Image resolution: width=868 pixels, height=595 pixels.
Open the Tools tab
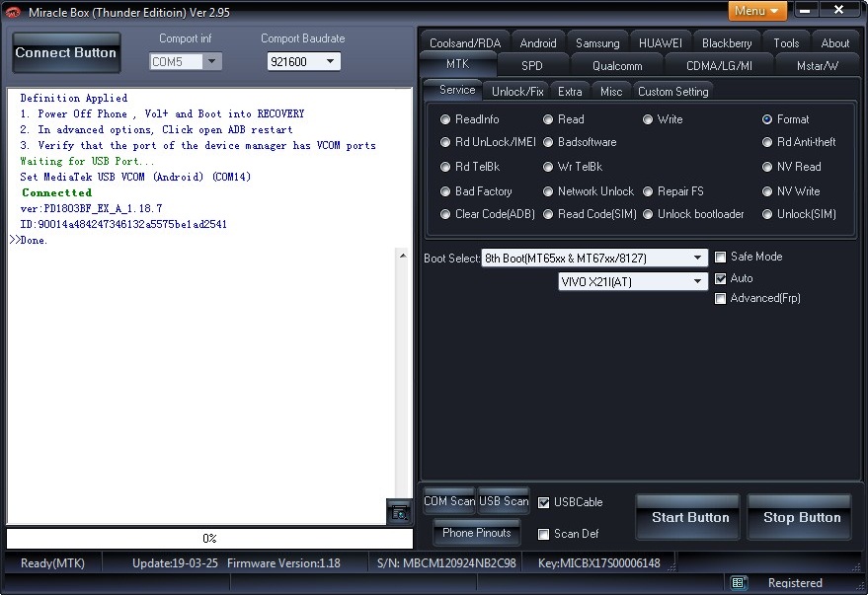click(x=786, y=43)
